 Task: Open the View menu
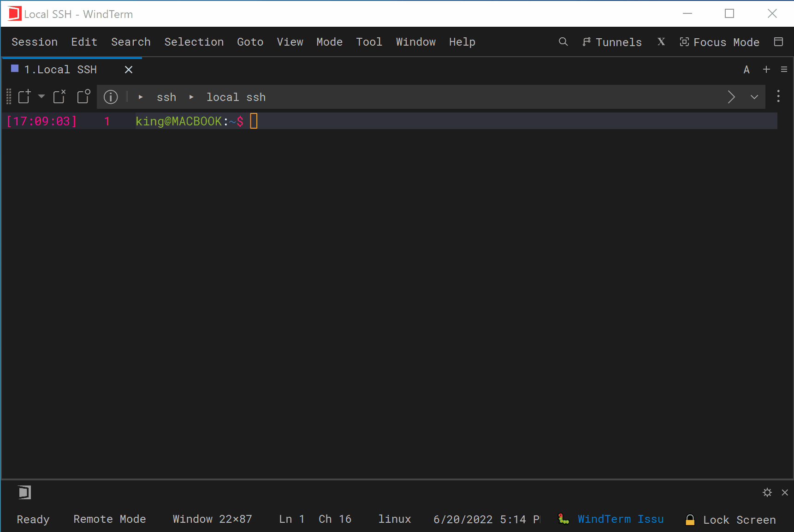[x=290, y=42]
